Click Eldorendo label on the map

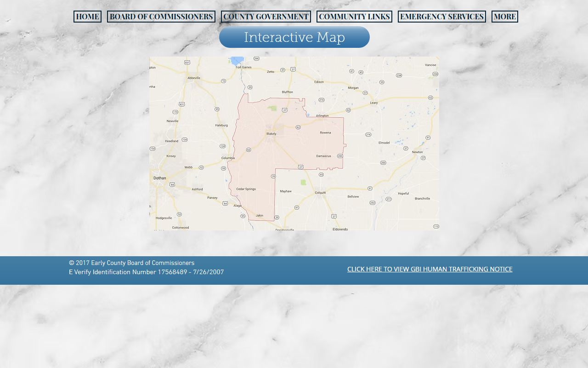(x=340, y=229)
